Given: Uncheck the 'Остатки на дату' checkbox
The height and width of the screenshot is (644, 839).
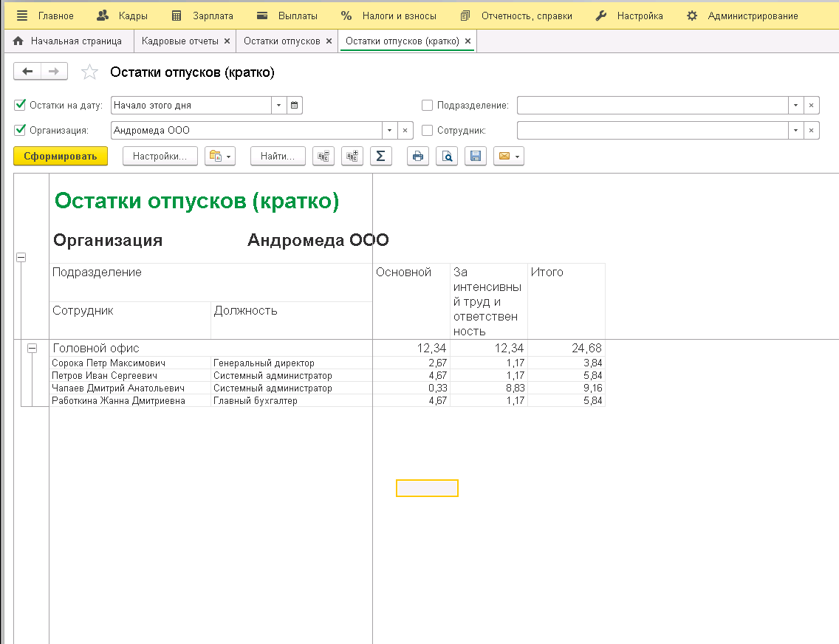Looking at the screenshot, I should (20, 106).
